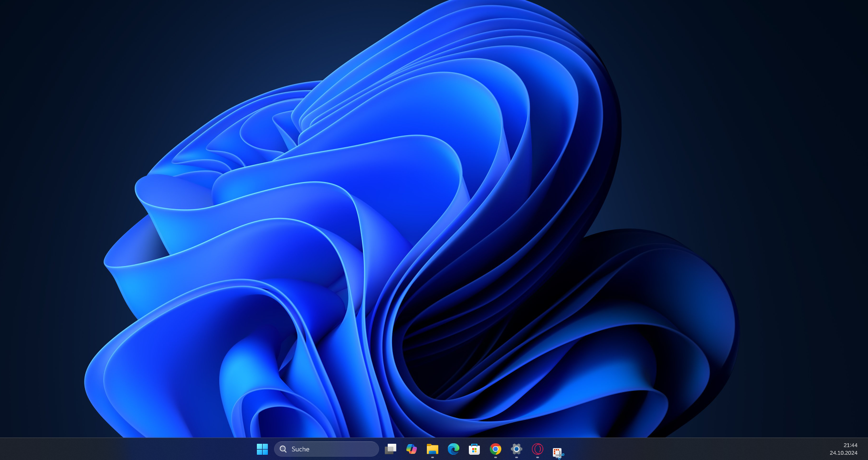This screenshot has width=868, height=460.
Task: Open the Greenshot screenshot tool
Action: (x=558, y=451)
